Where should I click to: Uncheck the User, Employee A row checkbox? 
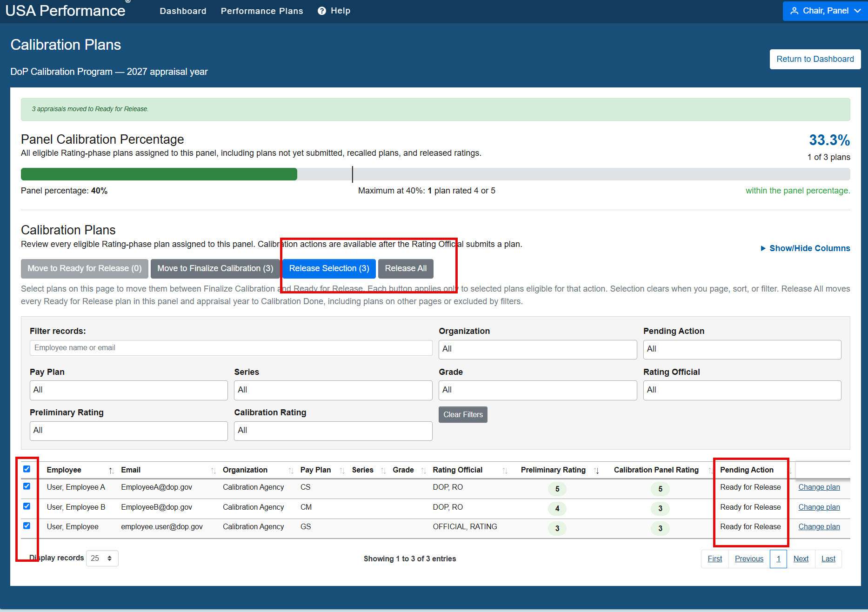click(27, 486)
